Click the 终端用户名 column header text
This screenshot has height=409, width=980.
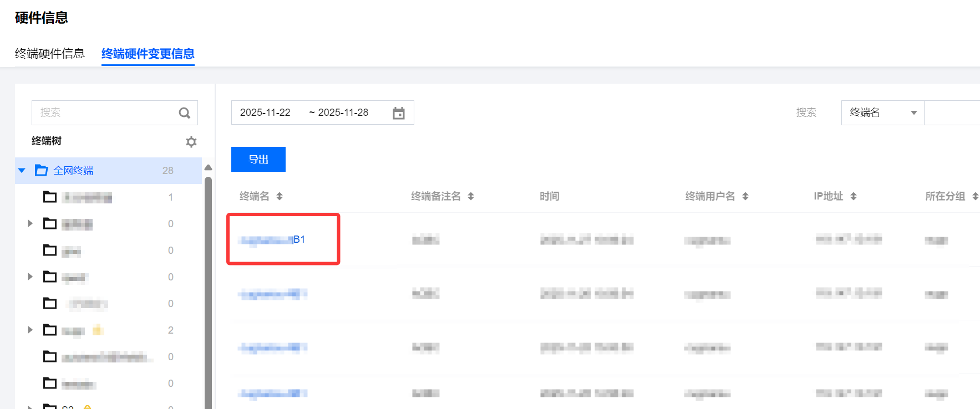[x=710, y=196]
